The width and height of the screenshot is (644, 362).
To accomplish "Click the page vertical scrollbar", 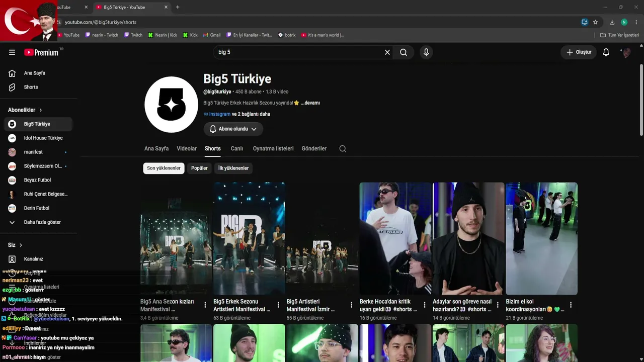I will pyautogui.click(x=641, y=100).
